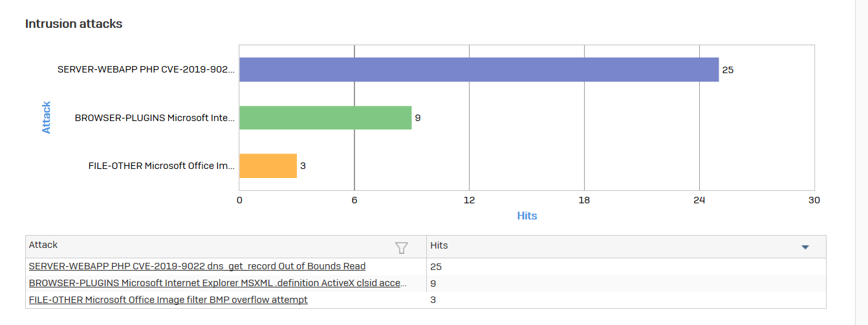Click the 25 hits table cell
Screen dimensions: 868x325
click(436, 266)
